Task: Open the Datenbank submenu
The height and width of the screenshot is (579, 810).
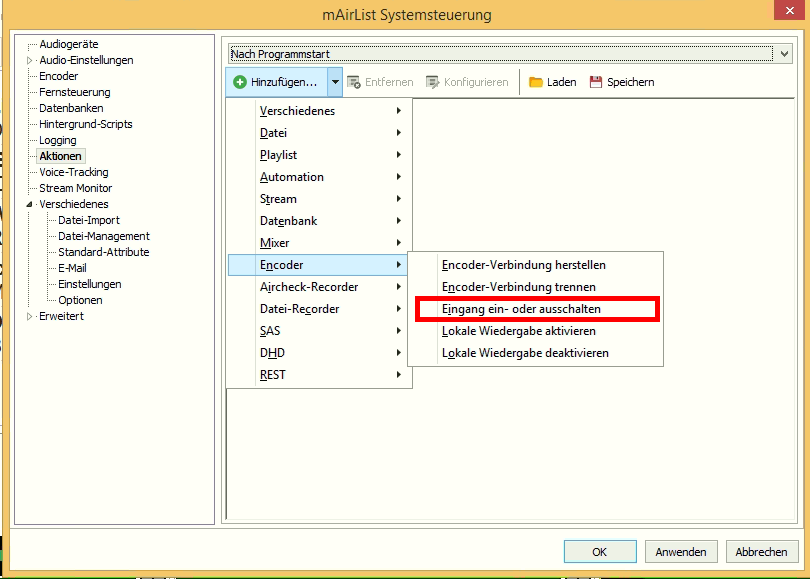Action: (320, 221)
